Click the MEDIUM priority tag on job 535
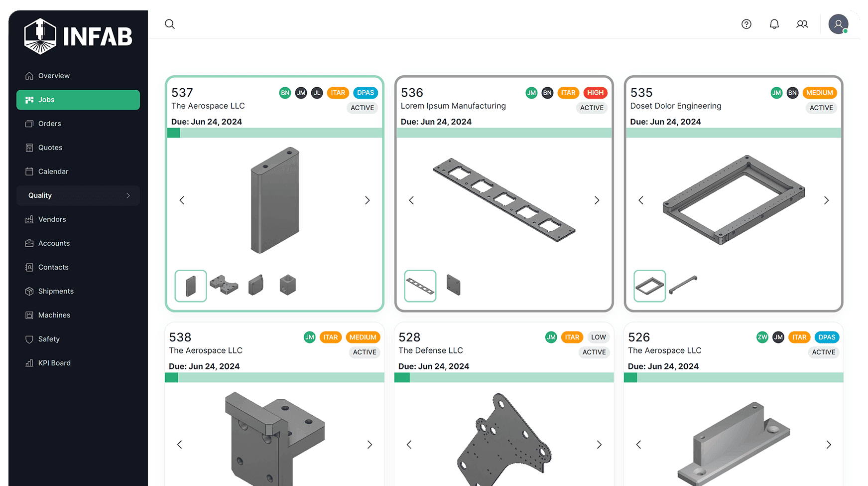 pos(820,93)
